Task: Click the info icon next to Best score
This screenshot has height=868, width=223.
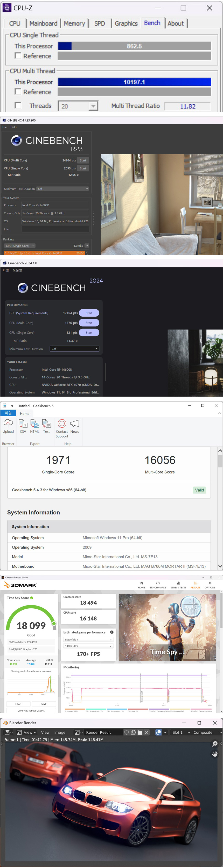Action: pyautogui.click(x=52, y=660)
